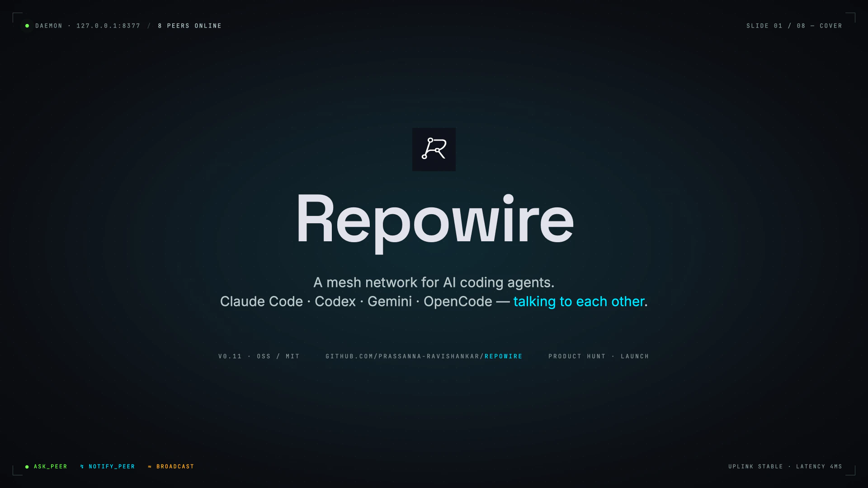This screenshot has height=488, width=868.
Task: Click the DAEMON label in the top-left header
Action: 49,26
